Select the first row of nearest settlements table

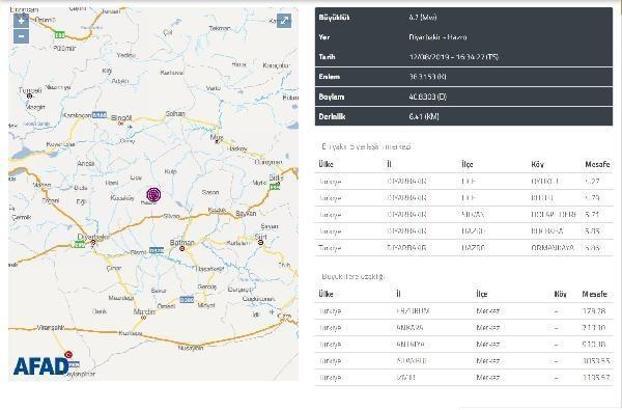tap(464, 181)
